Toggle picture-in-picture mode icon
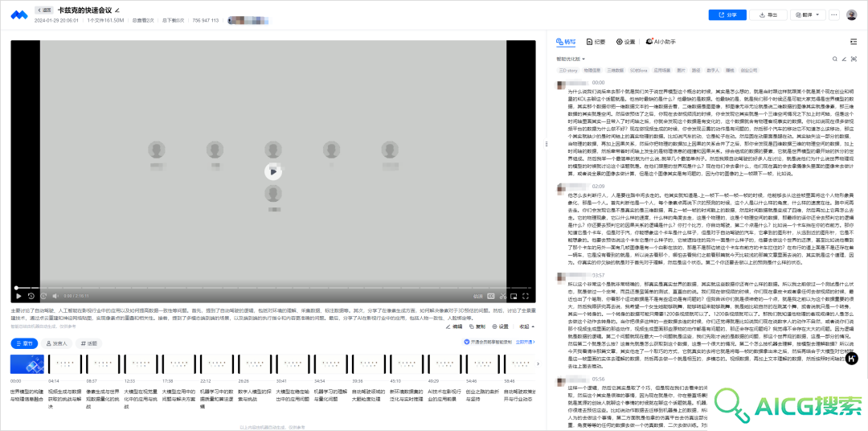This screenshot has width=868, height=431. (x=514, y=297)
